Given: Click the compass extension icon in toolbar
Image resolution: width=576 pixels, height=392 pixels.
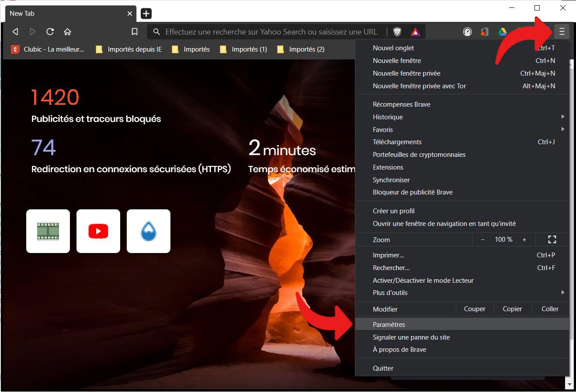Looking at the screenshot, I should pos(467,31).
